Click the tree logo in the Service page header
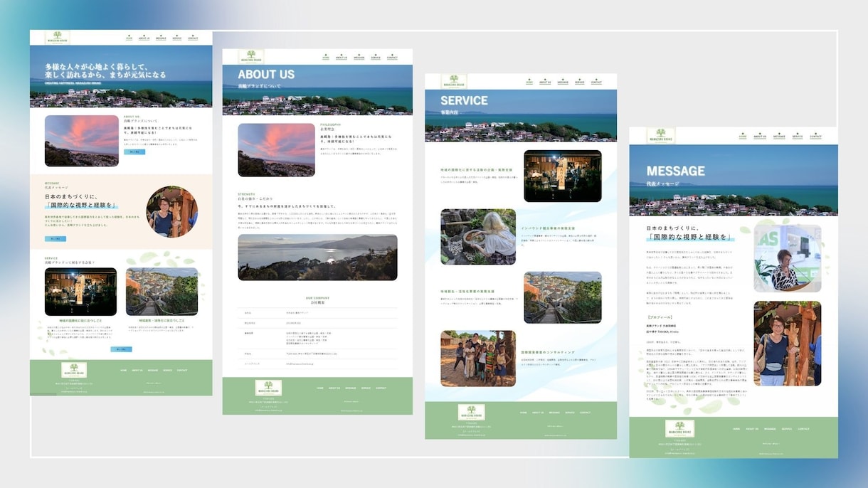This screenshot has height=488, width=868. [x=453, y=81]
